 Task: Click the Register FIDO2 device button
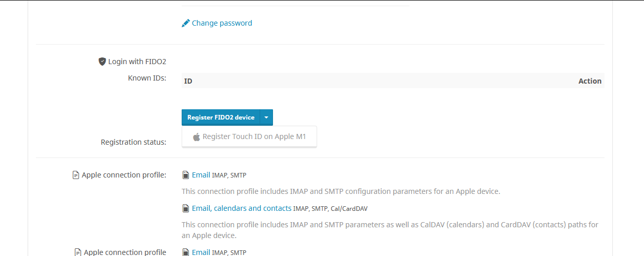click(x=221, y=117)
